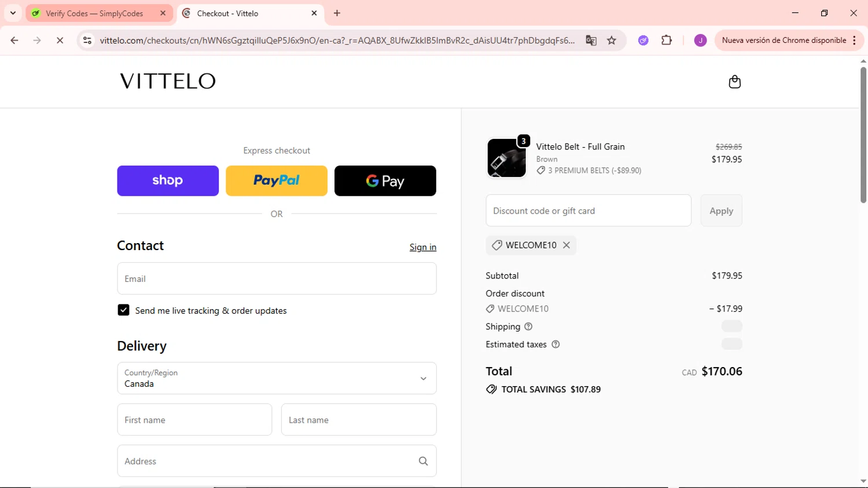Stop loading the page
Viewport: 868px width, 488px height.
click(60, 41)
